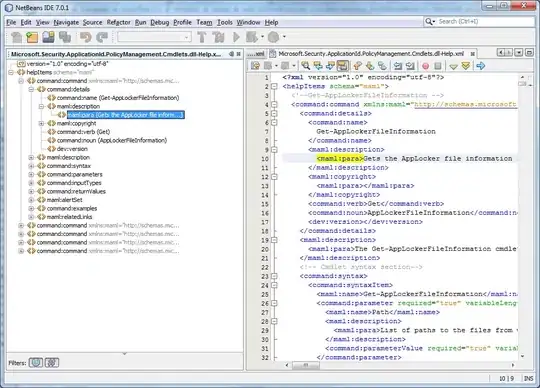Screen dimensions: 540x388
Task: Open the Debug Project dropdown arrow
Action: pos(262,36)
